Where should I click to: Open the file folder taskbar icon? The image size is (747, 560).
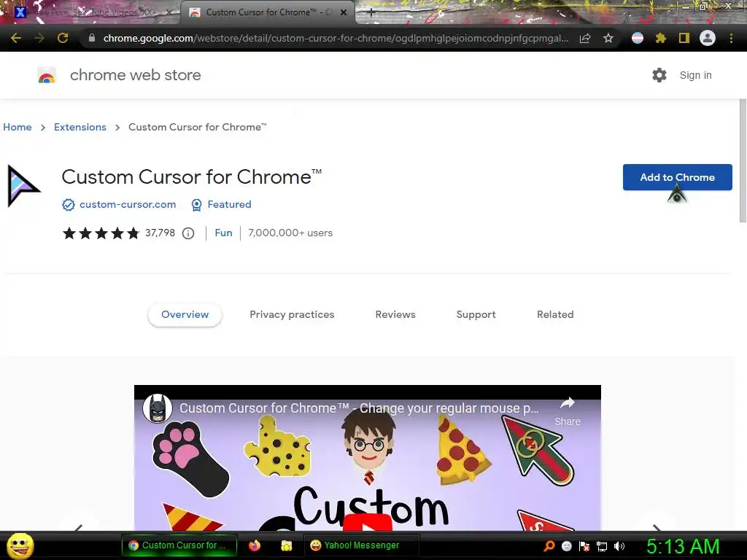[286, 545]
